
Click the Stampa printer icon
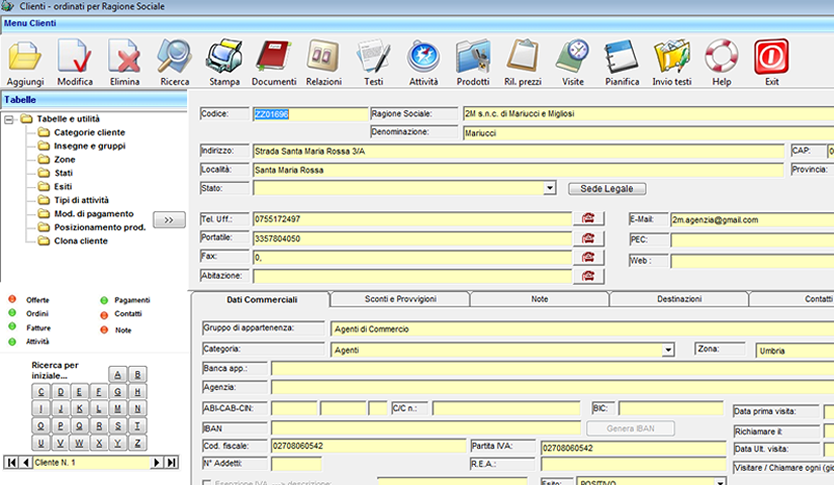pyautogui.click(x=224, y=56)
